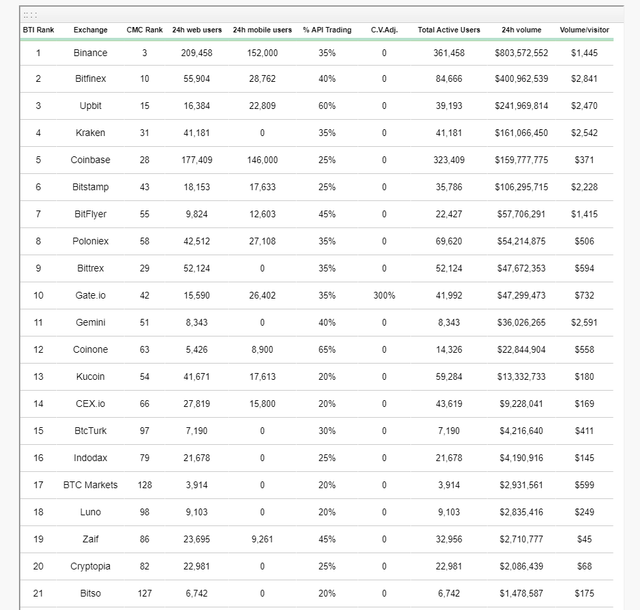Sort by Volume/visitor column header

(584, 30)
